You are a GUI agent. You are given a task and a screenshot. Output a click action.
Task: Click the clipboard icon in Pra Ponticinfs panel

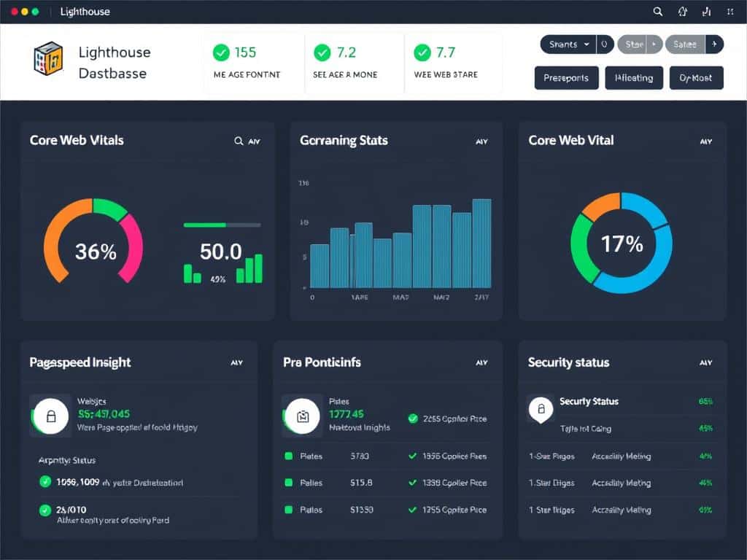click(x=302, y=415)
